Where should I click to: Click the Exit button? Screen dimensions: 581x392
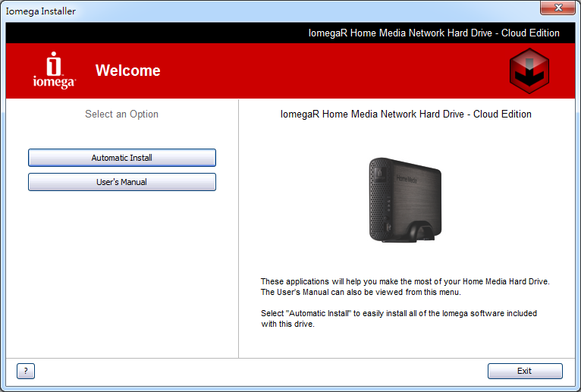click(x=525, y=371)
